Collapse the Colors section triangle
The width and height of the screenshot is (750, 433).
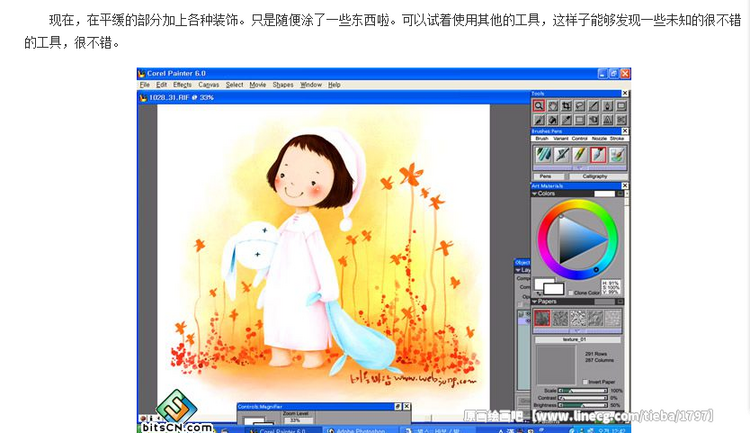[534, 194]
